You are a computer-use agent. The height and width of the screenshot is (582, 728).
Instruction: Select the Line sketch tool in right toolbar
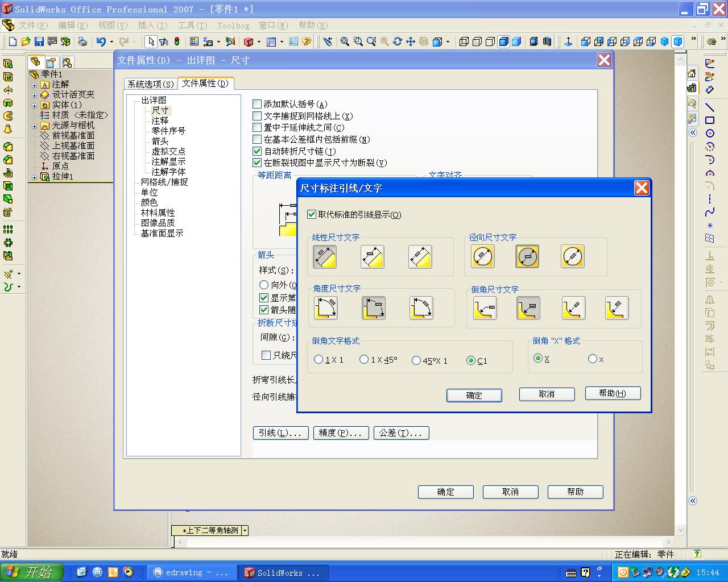pyautogui.click(x=710, y=107)
